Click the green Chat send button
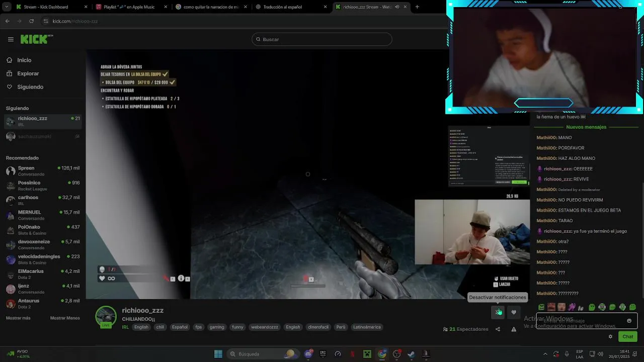The height and width of the screenshot is (362, 644). [628, 337]
